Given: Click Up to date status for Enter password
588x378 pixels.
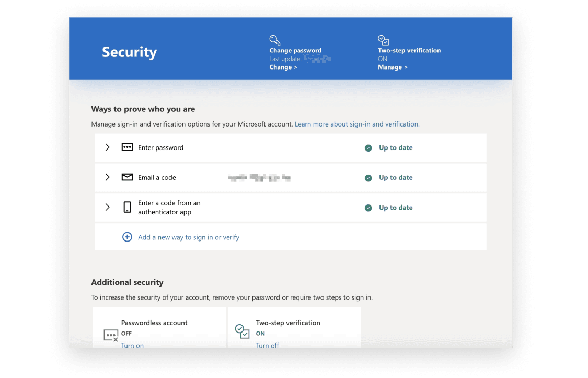Looking at the screenshot, I should point(395,148).
